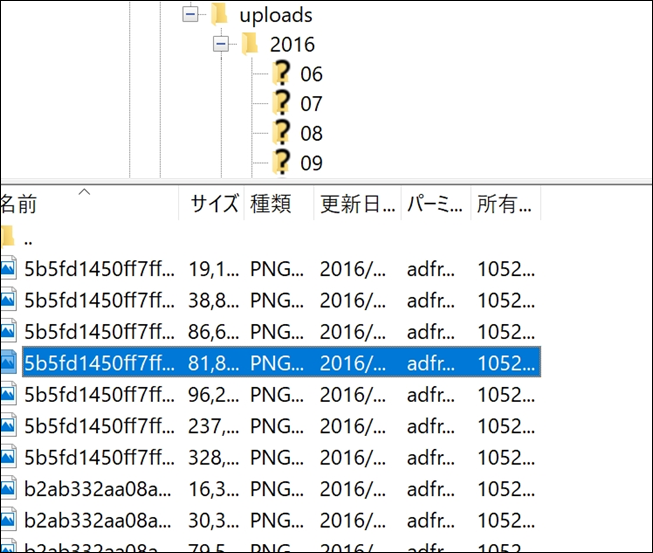Select the '..' parent directory entry

click(28, 241)
